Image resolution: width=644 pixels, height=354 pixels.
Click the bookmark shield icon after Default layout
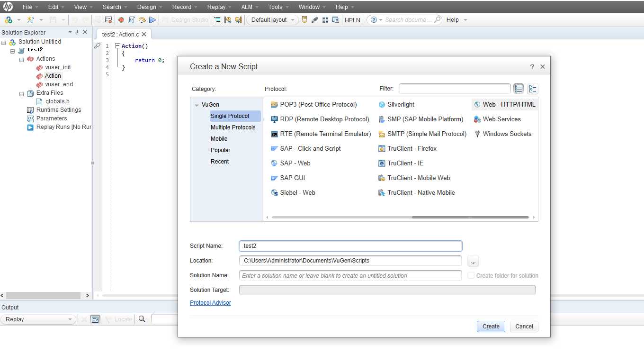pyautogui.click(x=304, y=20)
